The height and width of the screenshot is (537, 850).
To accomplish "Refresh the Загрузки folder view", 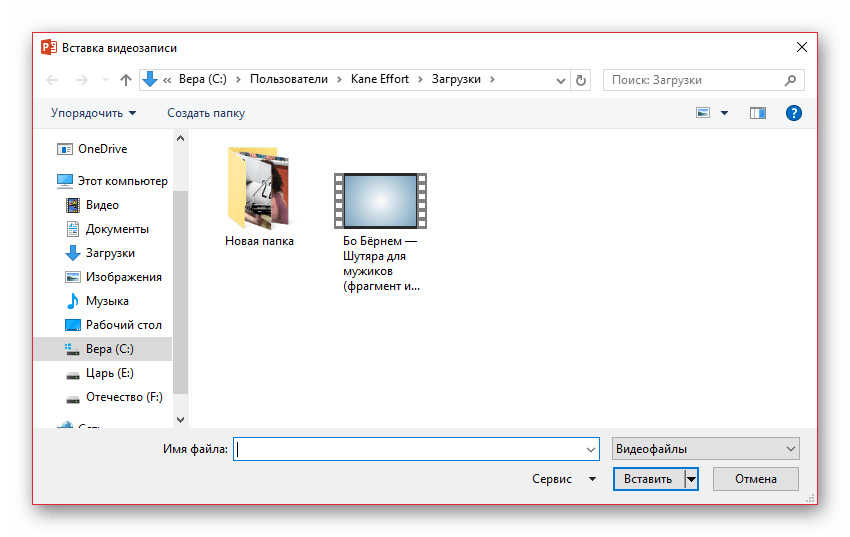I will (x=582, y=80).
